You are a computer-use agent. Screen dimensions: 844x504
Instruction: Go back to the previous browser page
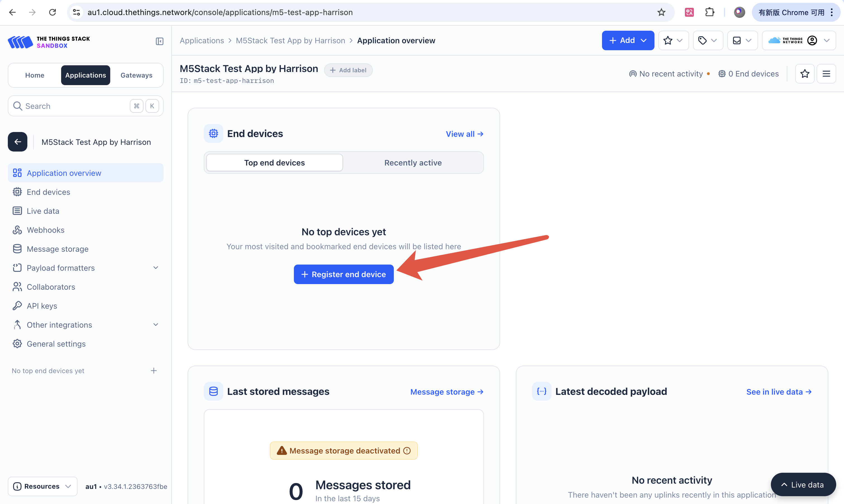pos(13,13)
